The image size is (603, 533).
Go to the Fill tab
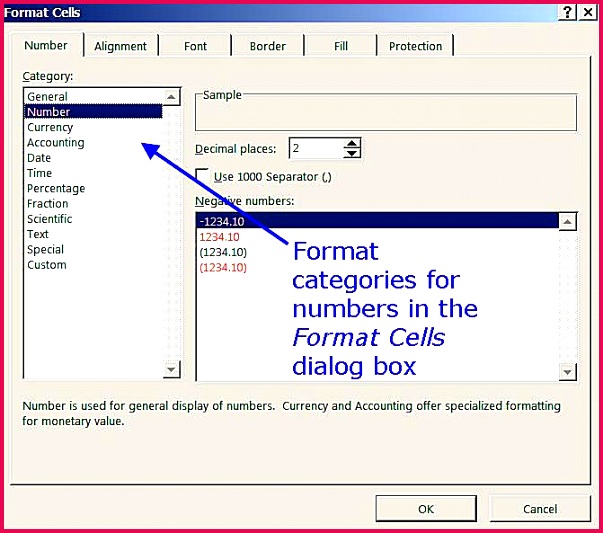(341, 46)
